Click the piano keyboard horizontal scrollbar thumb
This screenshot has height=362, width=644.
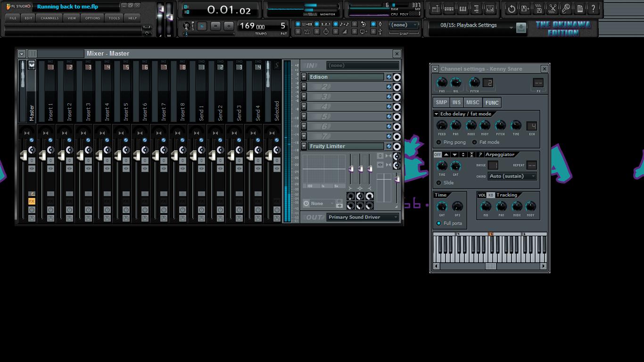tap(491, 266)
